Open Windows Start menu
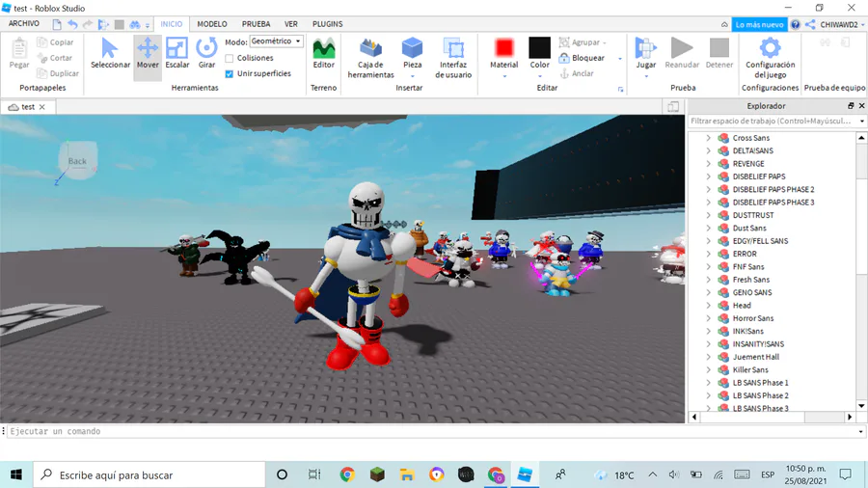Viewport: 868px width, 488px height. tap(16, 474)
